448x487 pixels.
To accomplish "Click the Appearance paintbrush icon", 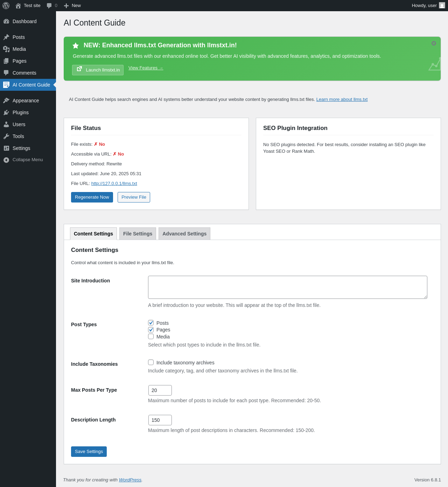I will 6,101.
